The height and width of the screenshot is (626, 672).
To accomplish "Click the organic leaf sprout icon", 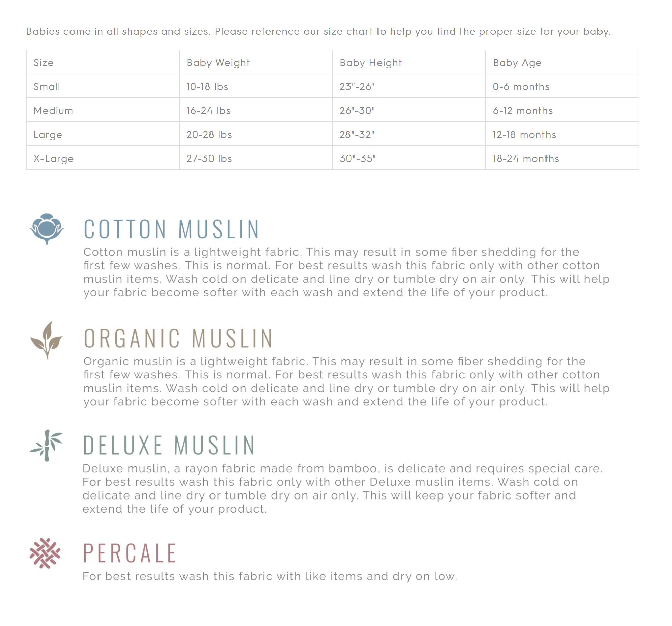I will coord(47,340).
